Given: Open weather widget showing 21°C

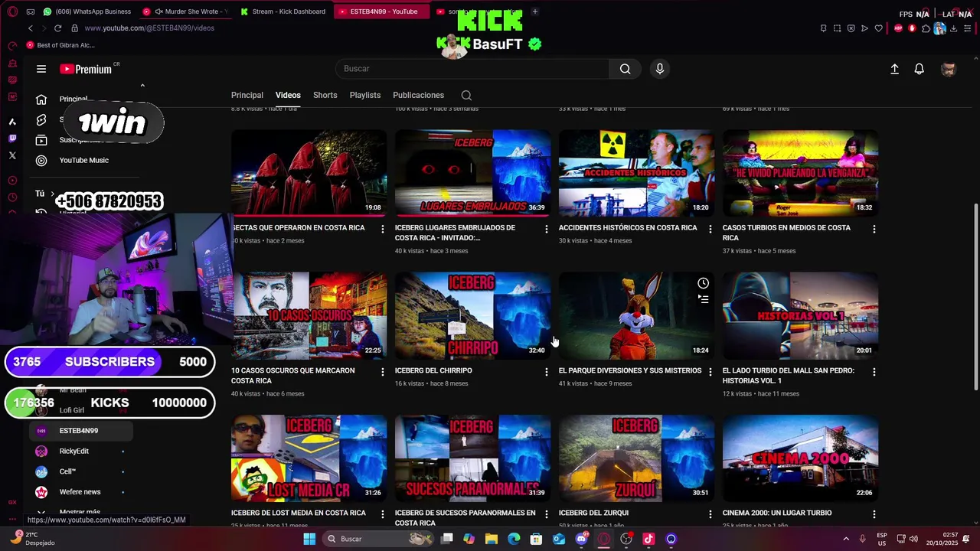Looking at the screenshot, I should click(x=34, y=539).
